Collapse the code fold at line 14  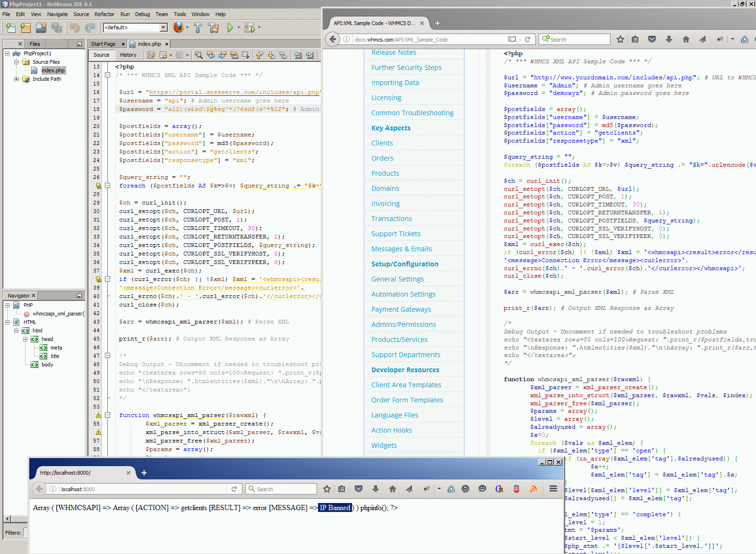pyautogui.click(x=107, y=75)
